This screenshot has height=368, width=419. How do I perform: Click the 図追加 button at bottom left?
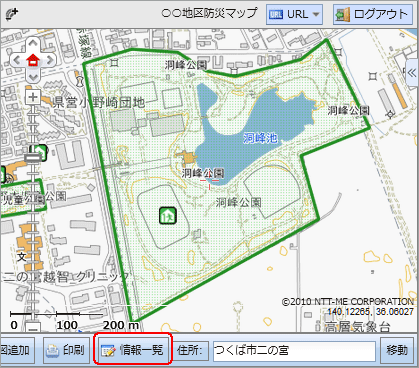pos(17,350)
